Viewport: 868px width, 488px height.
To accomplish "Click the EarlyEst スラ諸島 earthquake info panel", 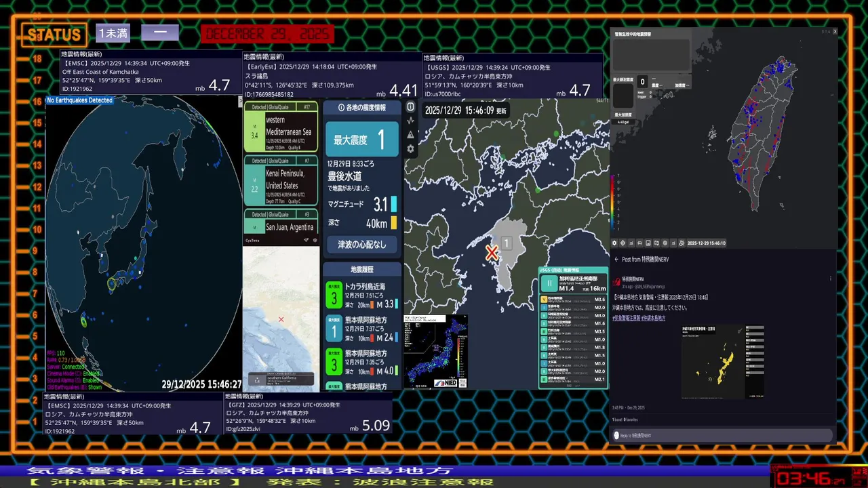I will coord(332,76).
